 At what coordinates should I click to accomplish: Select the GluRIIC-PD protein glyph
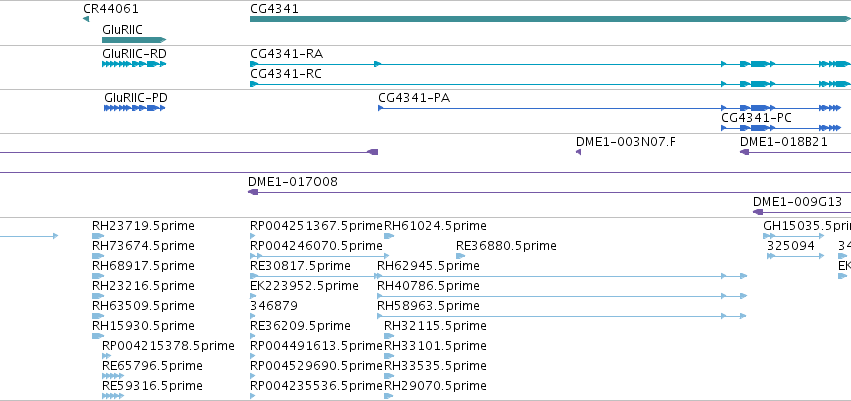tap(135, 108)
